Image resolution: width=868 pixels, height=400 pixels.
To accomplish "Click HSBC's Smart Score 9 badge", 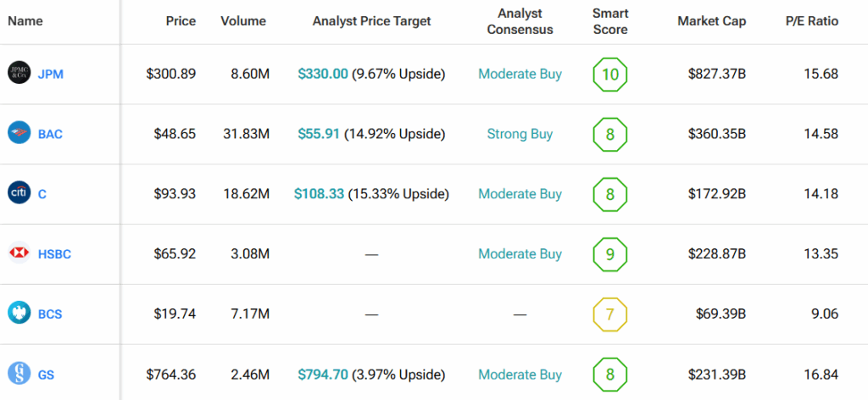I will tap(610, 254).
